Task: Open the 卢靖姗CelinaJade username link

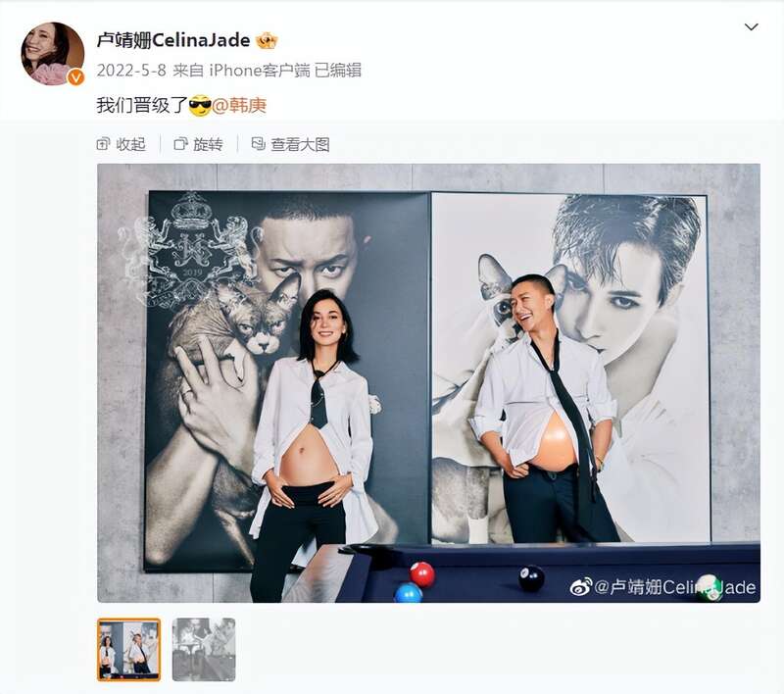Action: 173,40
